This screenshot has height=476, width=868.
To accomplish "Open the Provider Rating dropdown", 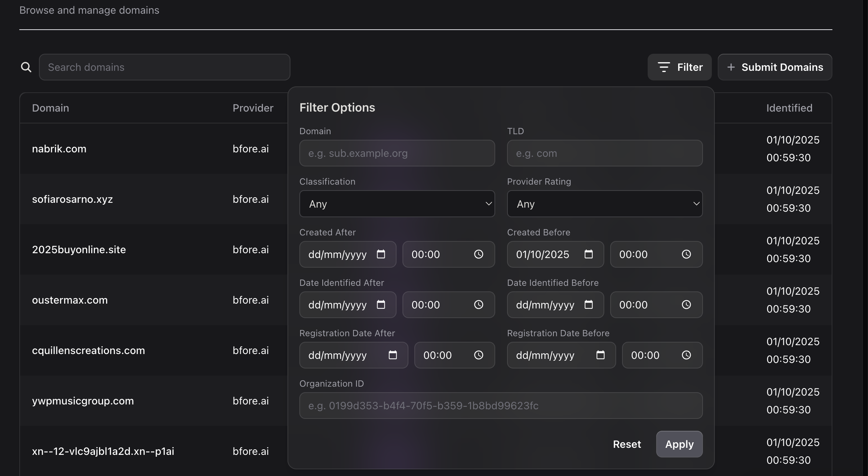I will 604,204.
